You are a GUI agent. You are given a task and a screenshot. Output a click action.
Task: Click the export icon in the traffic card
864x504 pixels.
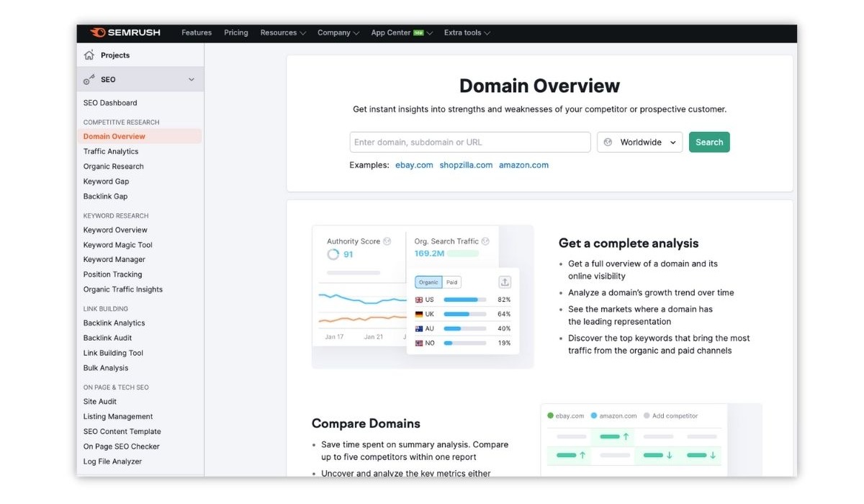(505, 282)
